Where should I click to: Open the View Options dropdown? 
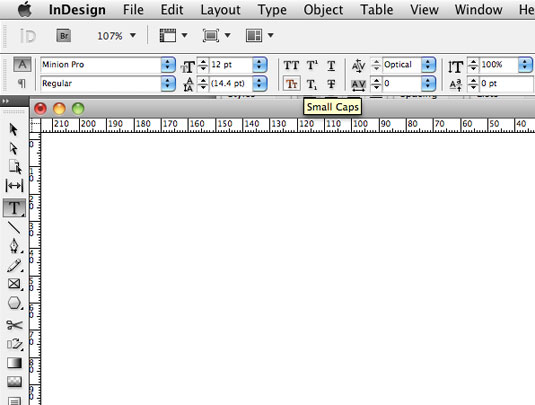184,35
